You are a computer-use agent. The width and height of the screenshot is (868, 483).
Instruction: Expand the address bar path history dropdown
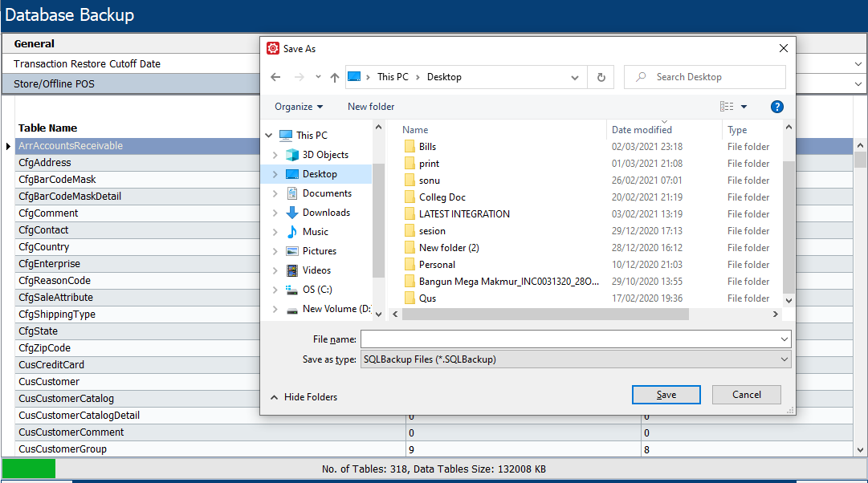point(575,78)
